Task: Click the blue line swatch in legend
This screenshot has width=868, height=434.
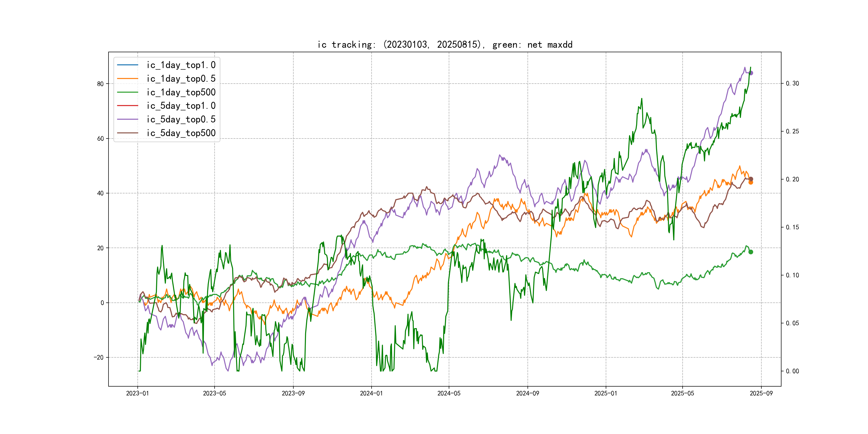Action: tap(127, 65)
